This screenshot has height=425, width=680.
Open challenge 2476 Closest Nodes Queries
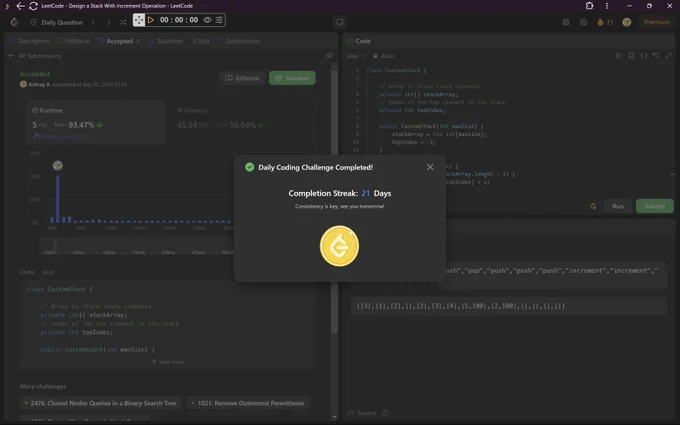(x=100, y=403)
